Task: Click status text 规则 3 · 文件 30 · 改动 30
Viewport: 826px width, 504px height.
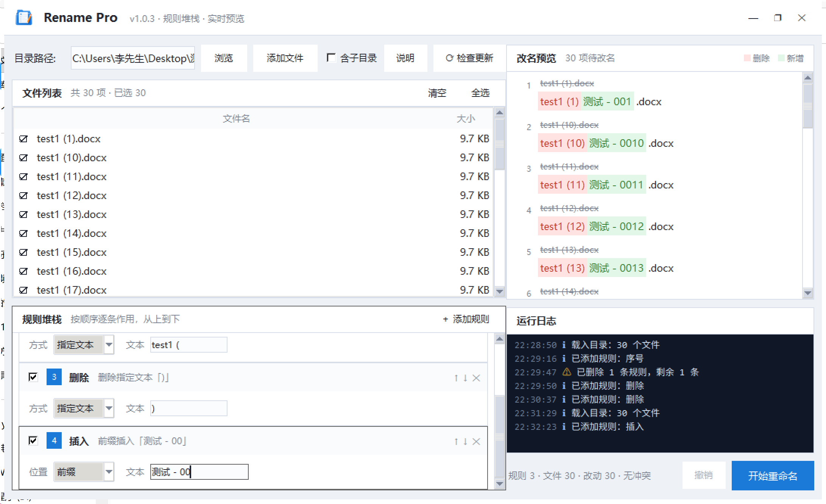Action: [x=561, y=476]
